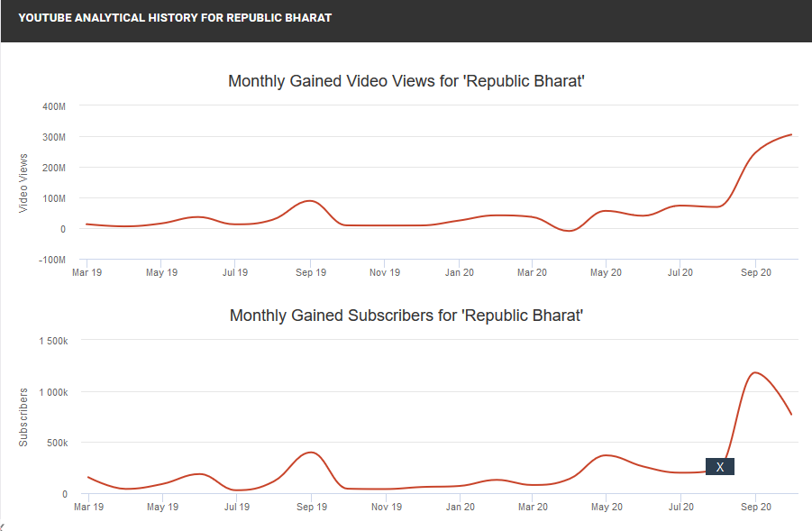Select 'Mar 19' label on subscribers chart axis
The width and height of the screenshot is (812, 531).
coord(87,507)
